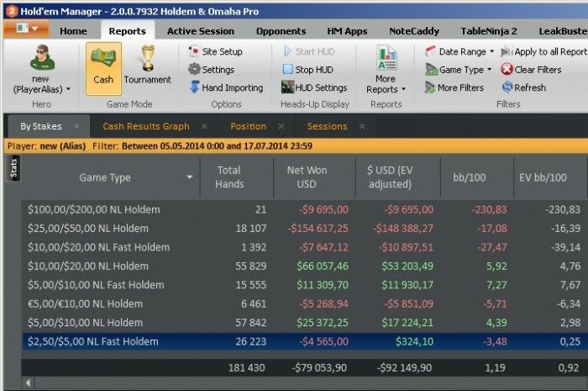Select the $10,00/$20,00 NL Holdem row
Image resolution: width=588 pixels, height=391 pixels.
click(x=304, y=266)
